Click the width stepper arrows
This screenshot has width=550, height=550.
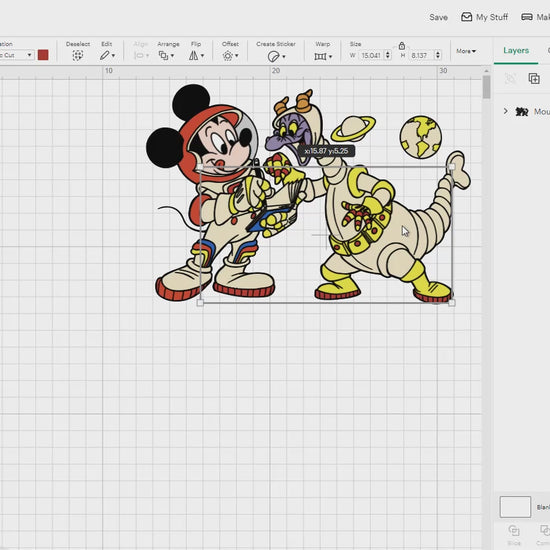point(388,55)
